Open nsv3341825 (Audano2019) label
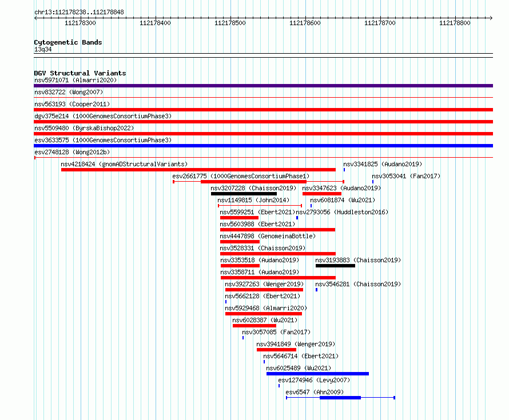Viewport: 509px width, 420px height. click(383, 164)
